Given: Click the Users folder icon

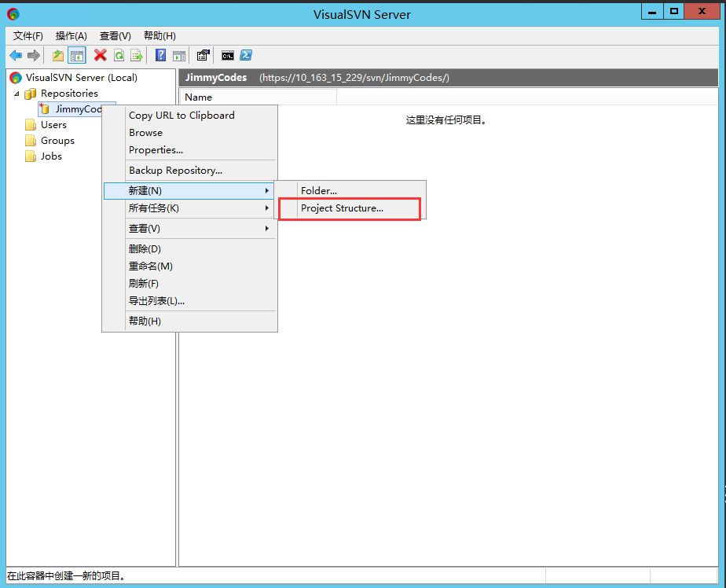Looking at the screenshot, I should tap(31, 125).
